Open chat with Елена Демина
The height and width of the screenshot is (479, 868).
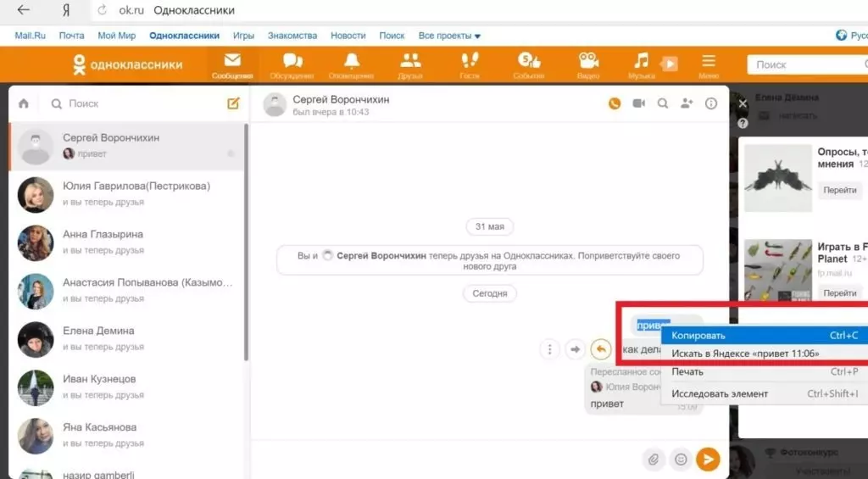click(126, 339)
